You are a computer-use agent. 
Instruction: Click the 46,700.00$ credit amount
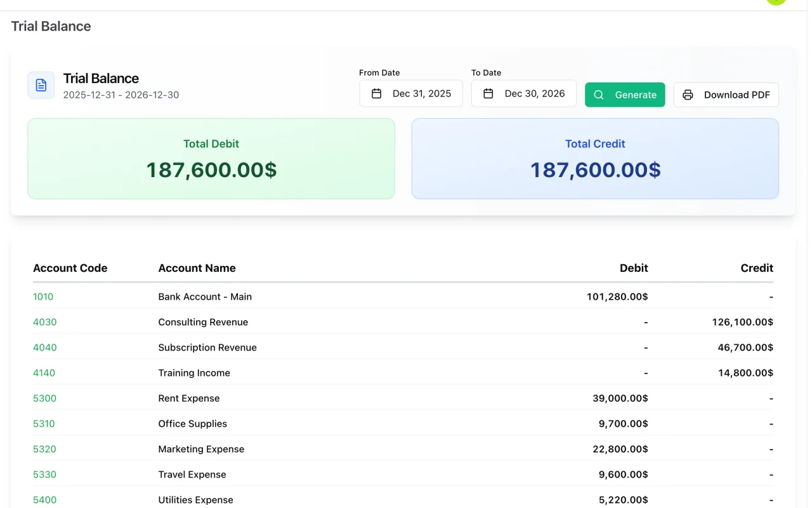click(x=745, y=347)
